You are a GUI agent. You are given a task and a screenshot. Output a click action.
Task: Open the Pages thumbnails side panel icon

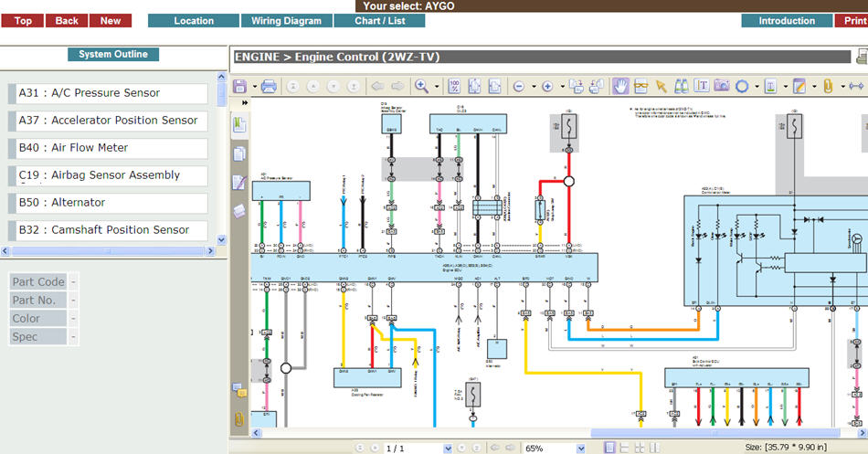coord(239,153)
